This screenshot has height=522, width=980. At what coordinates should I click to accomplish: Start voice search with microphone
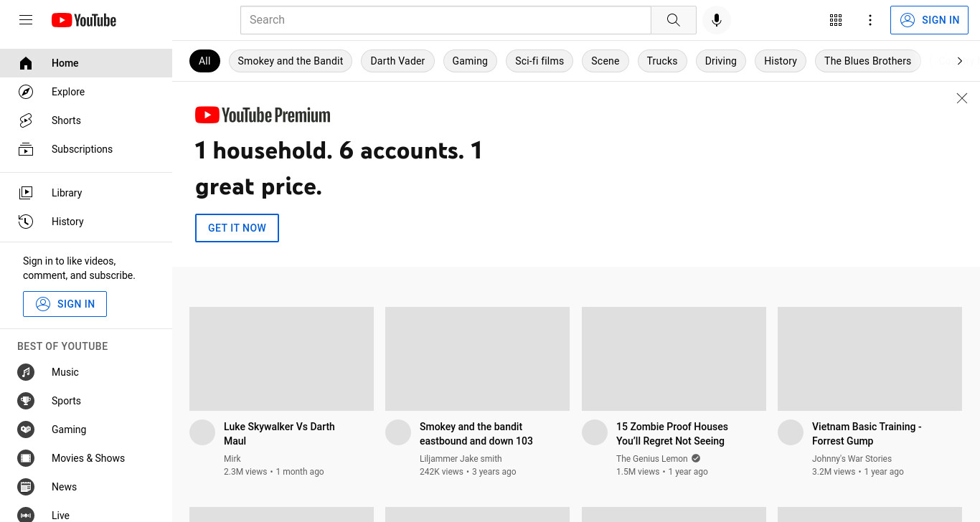coord(716,20)
